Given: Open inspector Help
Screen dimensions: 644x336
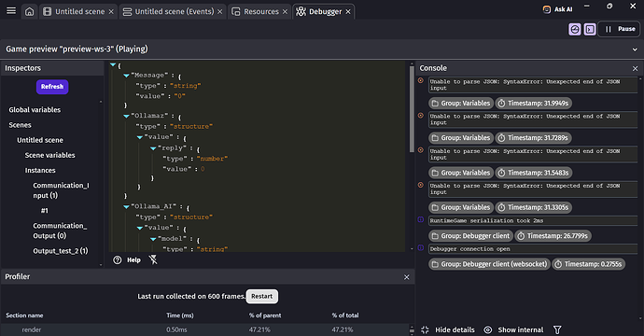Looking at the screenshot, I should 127,260.
